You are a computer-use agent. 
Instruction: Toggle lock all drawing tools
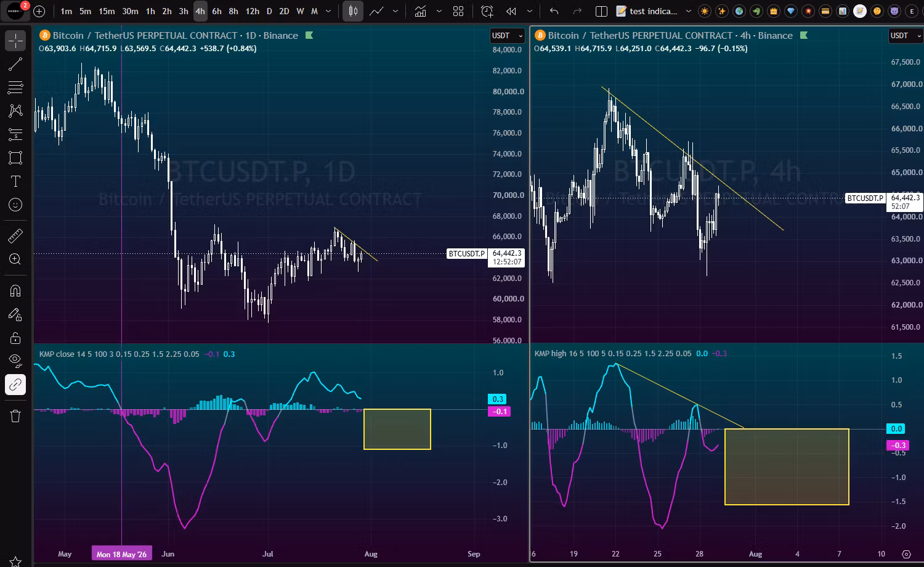coord(15,338)
